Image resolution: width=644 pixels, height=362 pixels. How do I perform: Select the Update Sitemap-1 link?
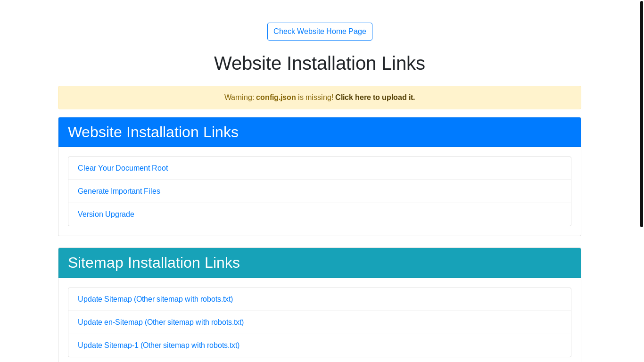[158, 346]
